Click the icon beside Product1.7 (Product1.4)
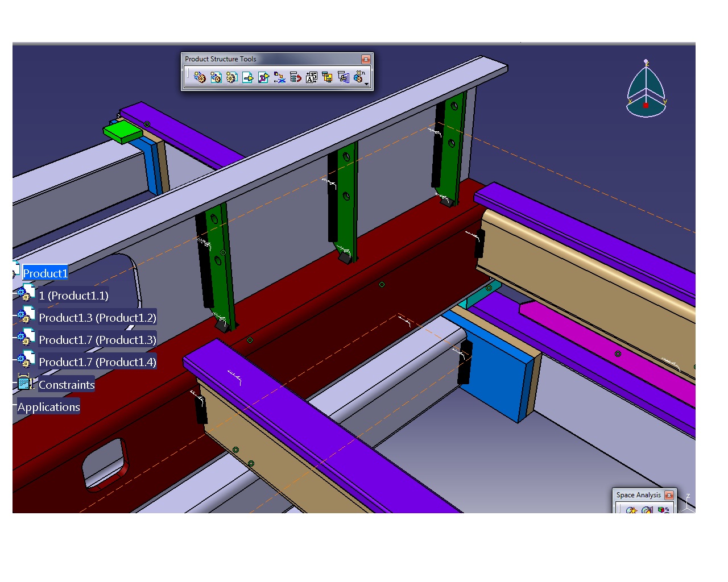The width and height of the screenshot is (728, 582). [26, 360]
